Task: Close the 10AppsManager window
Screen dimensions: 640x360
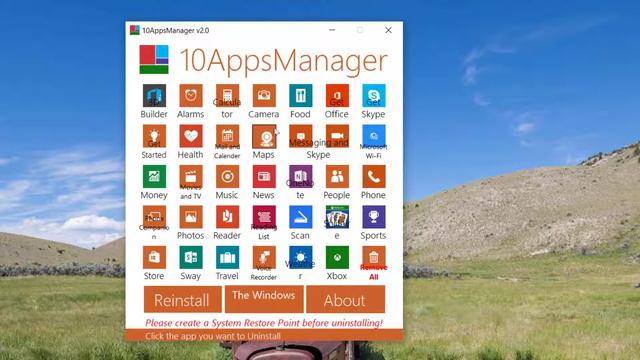Action: tap(389, 30)
